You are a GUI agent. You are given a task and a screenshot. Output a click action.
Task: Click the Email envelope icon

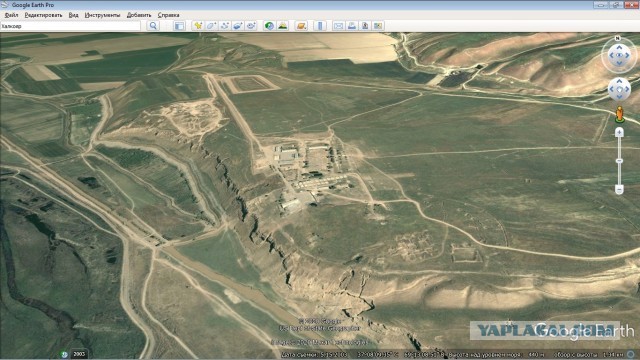(x=338, y=26)
